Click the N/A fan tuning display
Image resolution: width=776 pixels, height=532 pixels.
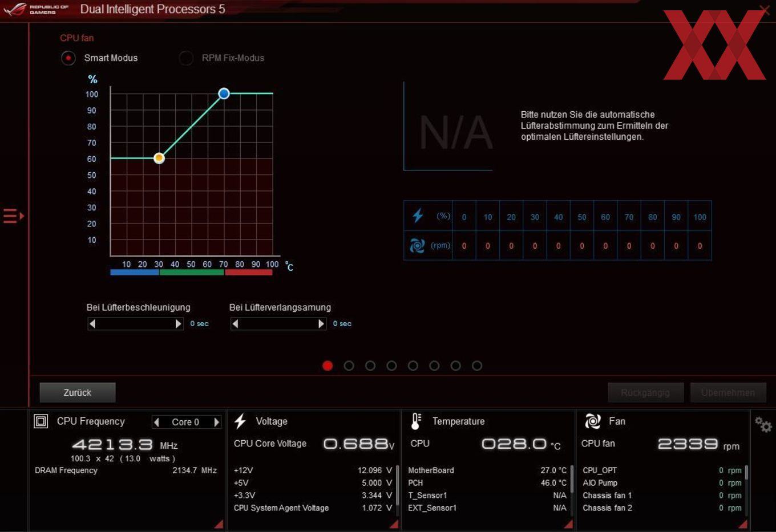[x=456, y=132]
